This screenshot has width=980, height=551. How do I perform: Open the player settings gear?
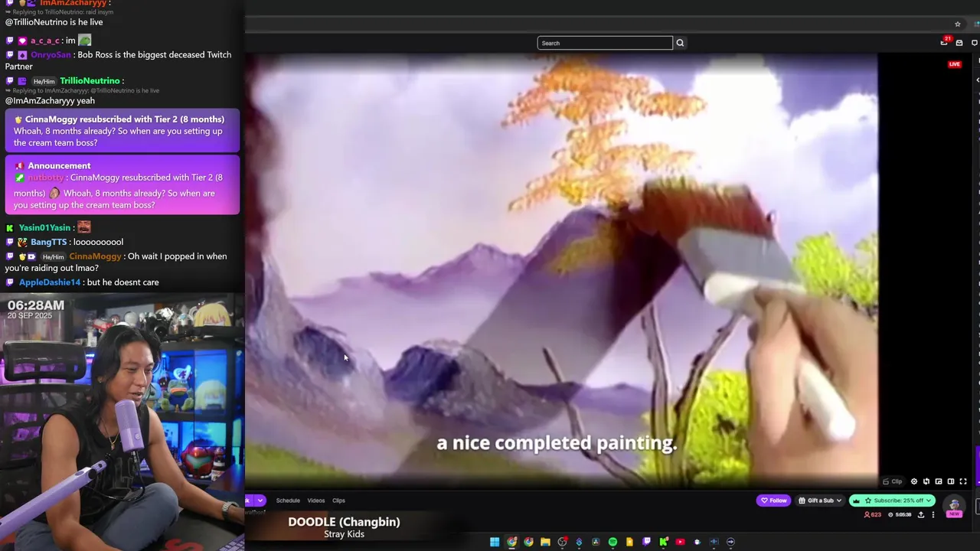[914, 481]
